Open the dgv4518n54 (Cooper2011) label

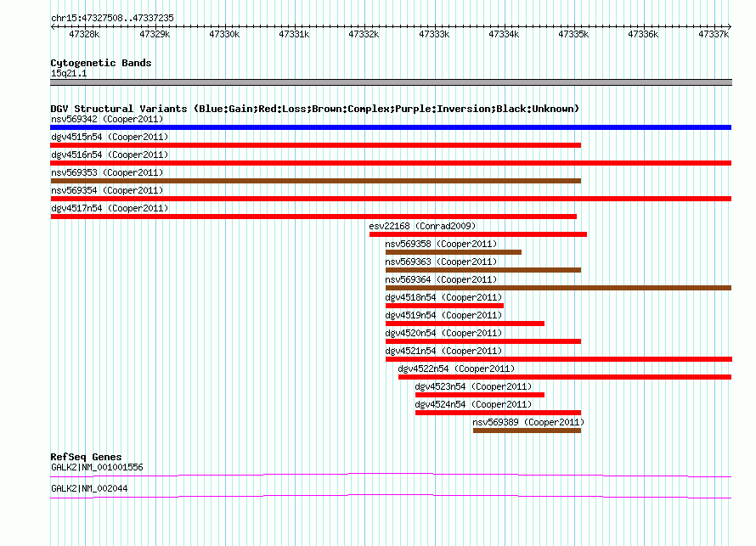tap(443, 297)
